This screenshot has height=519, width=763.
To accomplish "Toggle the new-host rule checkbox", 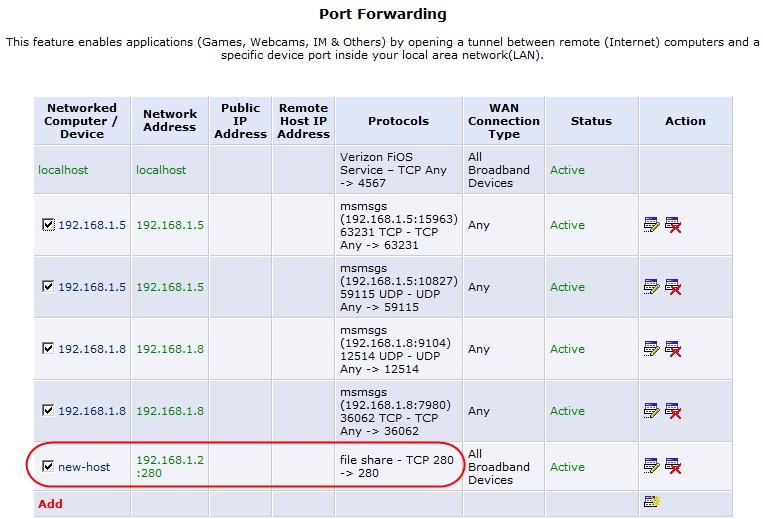I will (48, 466).
